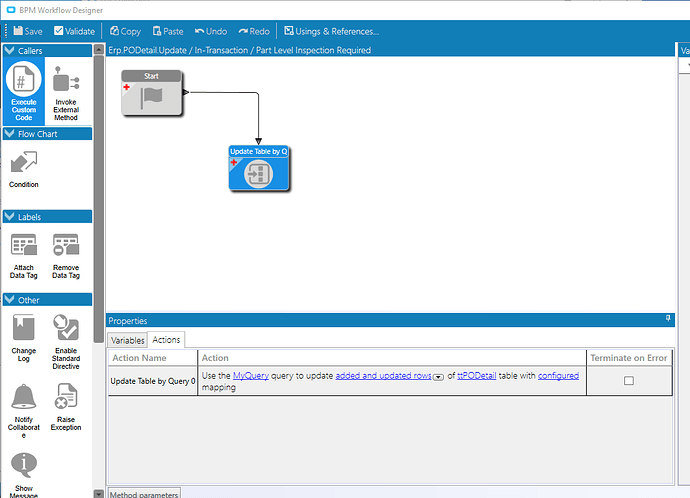Click Redo in the toolbar
Screen dimensions: 690x498
[254, 31]
